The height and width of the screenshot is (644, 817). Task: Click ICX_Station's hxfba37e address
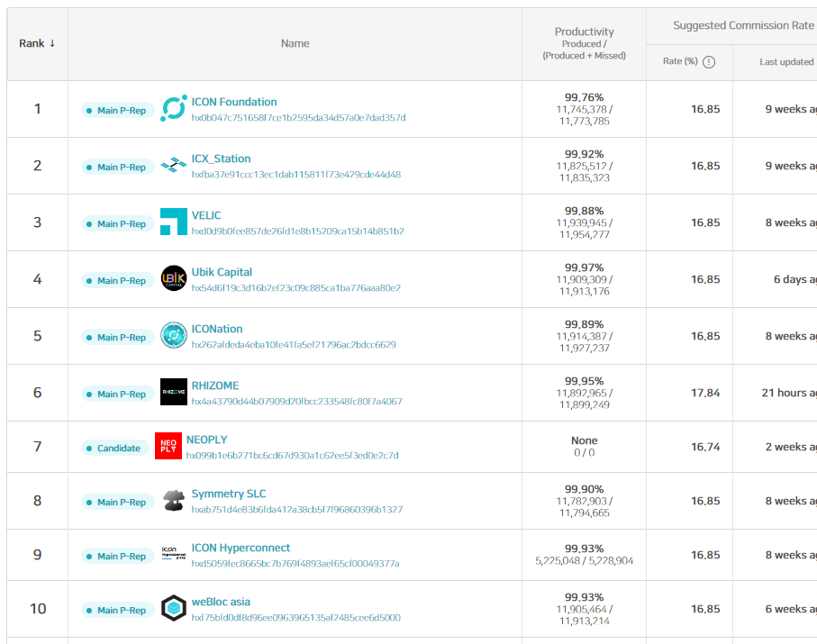(x=296, y=175)
